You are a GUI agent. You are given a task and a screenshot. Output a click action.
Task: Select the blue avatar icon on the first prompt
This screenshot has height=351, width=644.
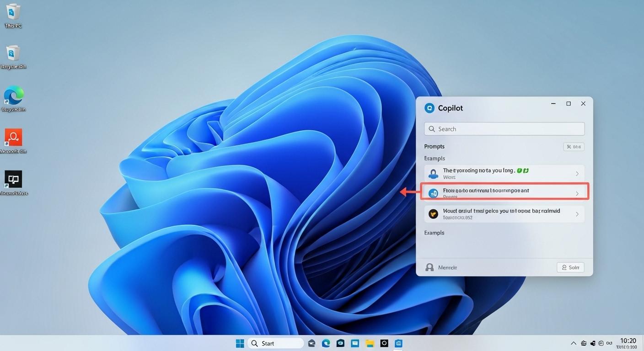click(x=433, y=173)
